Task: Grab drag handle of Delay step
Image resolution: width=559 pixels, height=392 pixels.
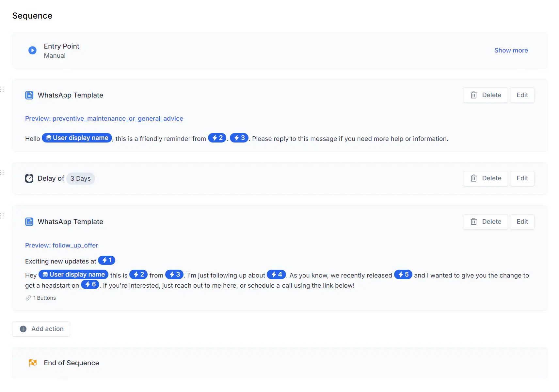Action: pyautogui.click(x=2, y=173)
